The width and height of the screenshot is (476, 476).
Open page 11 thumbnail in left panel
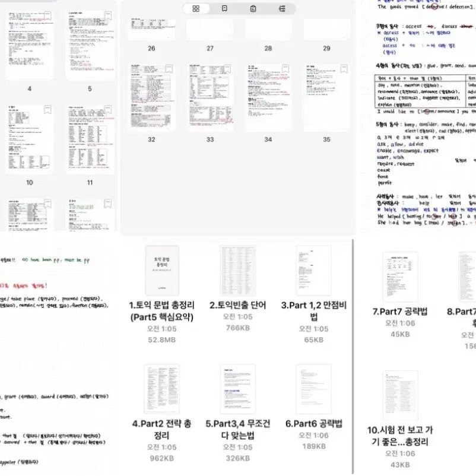[x=90, y=139]
